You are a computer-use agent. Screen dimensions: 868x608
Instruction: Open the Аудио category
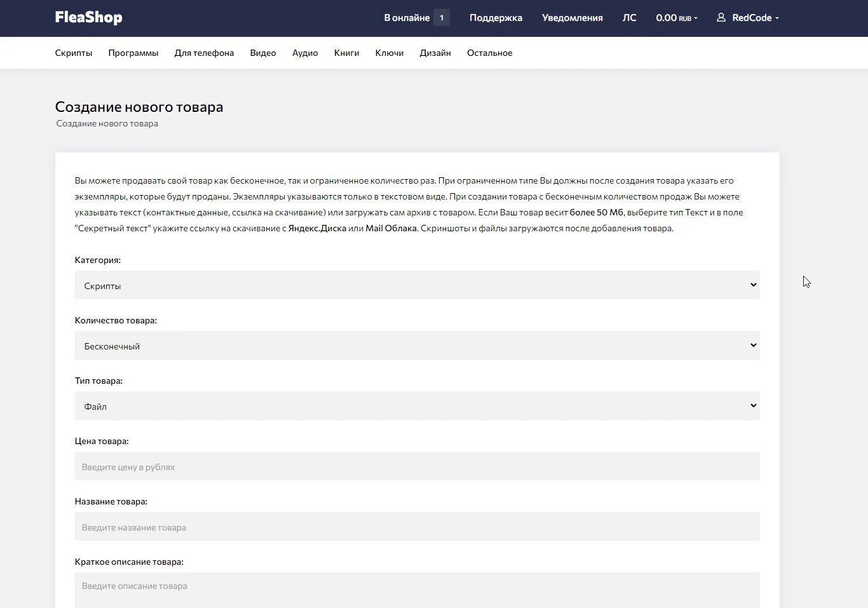click(305, 53)
